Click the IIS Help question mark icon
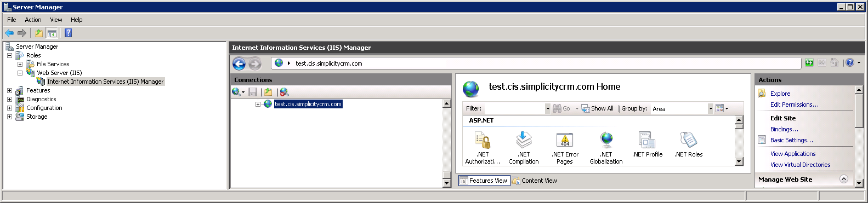 tap(850, 63)
